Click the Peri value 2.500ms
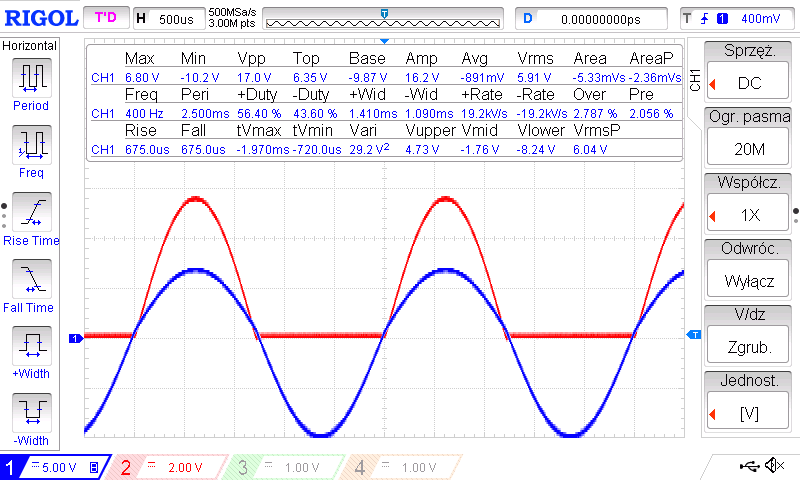This screenshot has height=480, width=800. click(x=205, y=114)
